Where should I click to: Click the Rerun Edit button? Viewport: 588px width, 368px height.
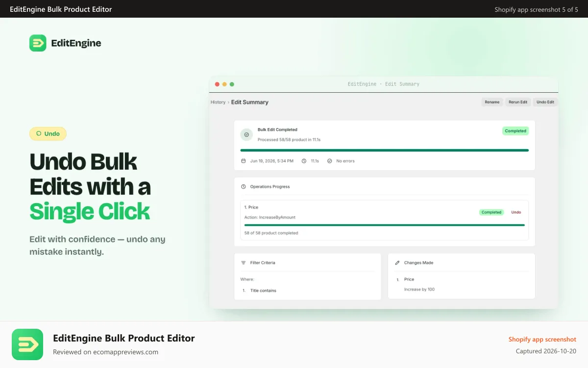[518, 102]
